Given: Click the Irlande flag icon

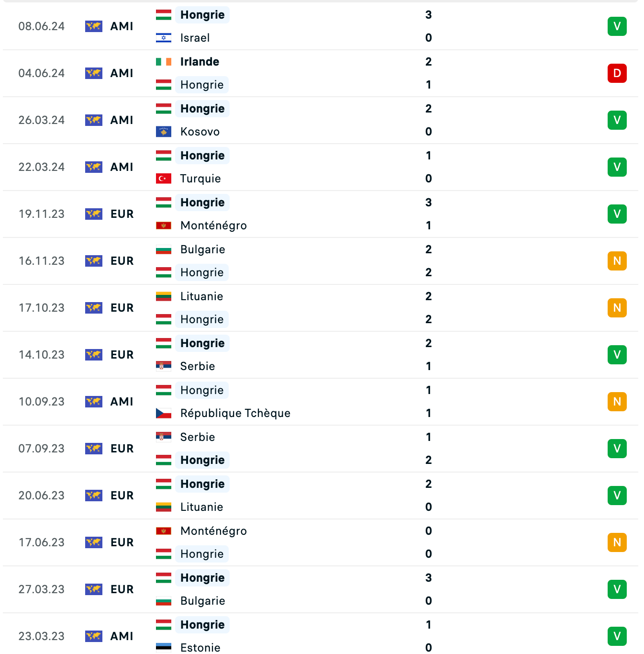Looking at the screenshot, I should tap(164, 62).
